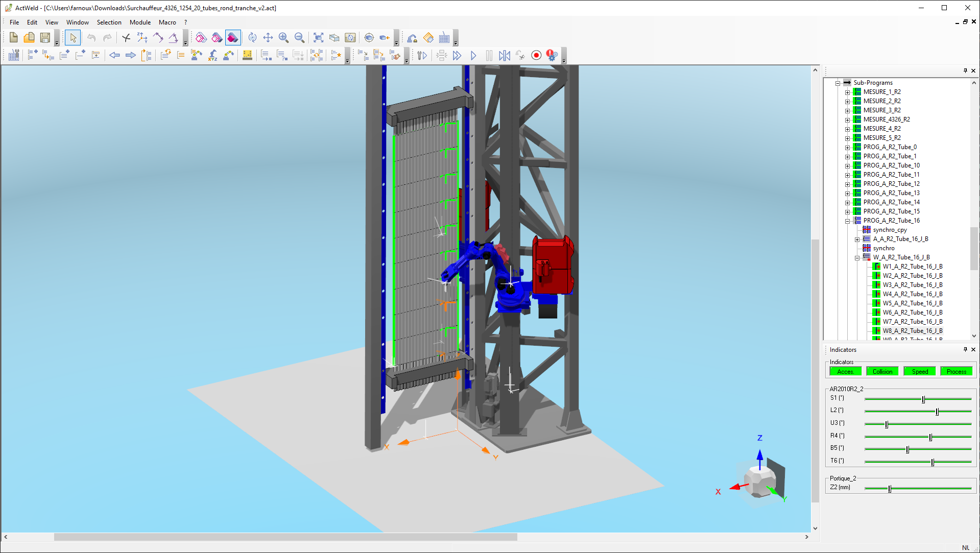Select the arrow pointer tool
This screenshot has height=553, width=980.
(73, 38)
